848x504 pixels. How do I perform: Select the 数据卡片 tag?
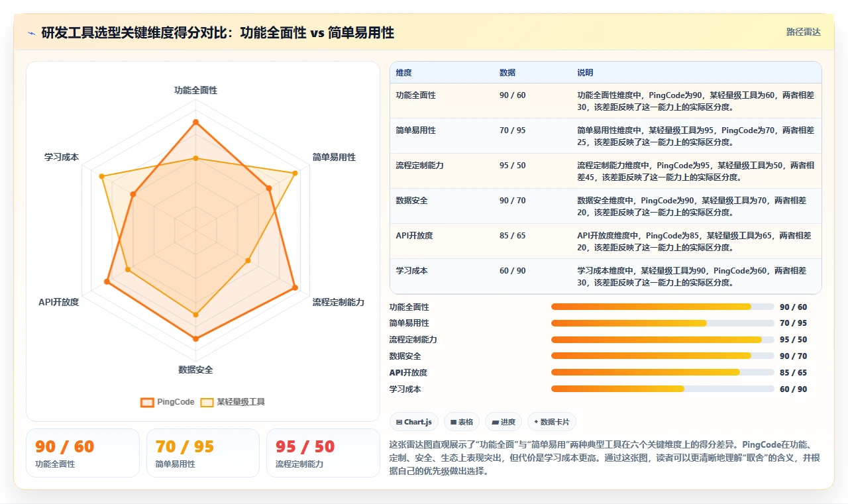pos(552,422)
